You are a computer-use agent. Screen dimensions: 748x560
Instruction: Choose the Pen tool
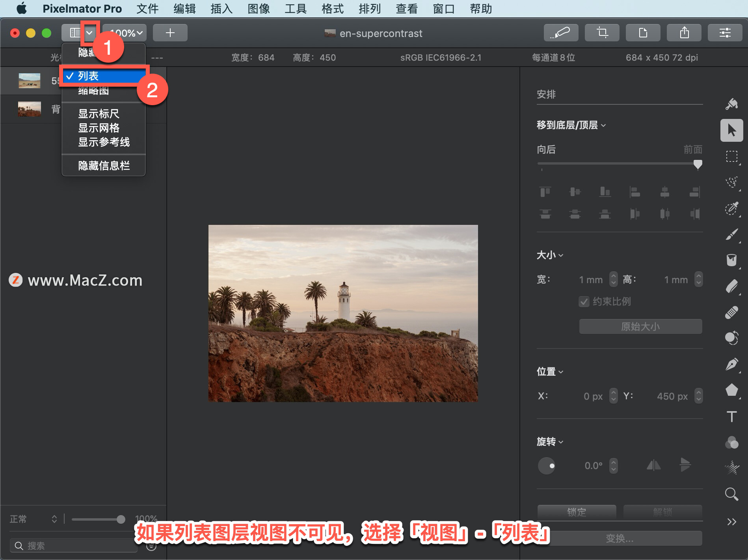coord(731,364)
